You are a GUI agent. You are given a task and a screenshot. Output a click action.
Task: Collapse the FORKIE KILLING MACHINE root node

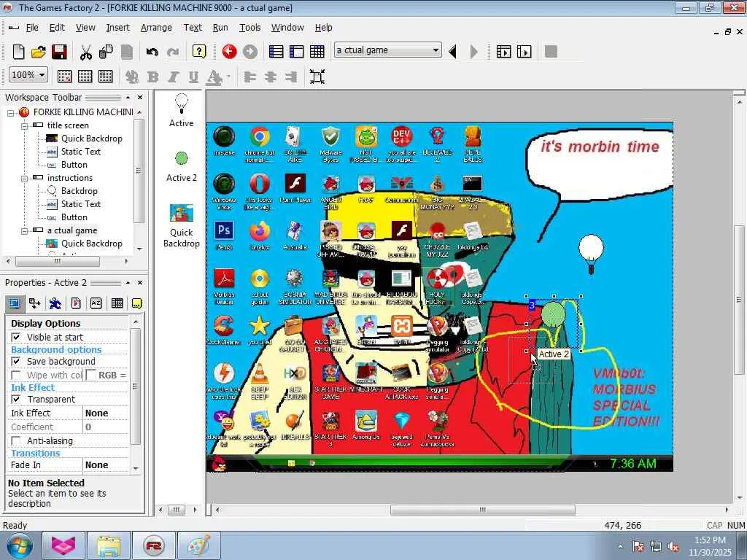[10, 113]
